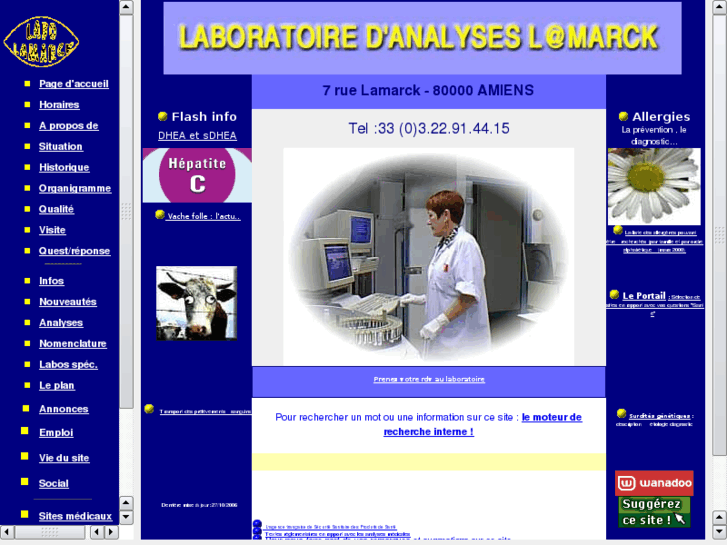Click the yellow square bullet beside Emploi
727x545 pixels.
click(25, 431)
